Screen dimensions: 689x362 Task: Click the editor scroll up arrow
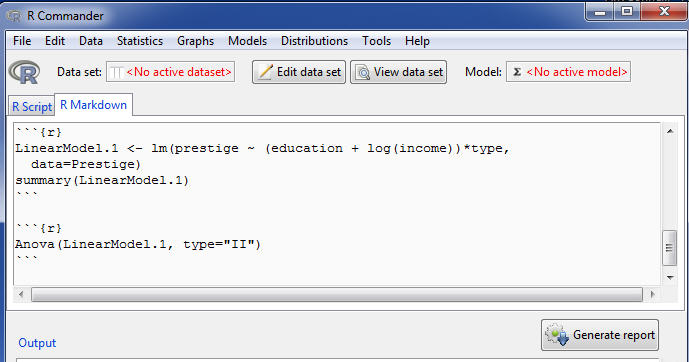[x=670, y=131]
